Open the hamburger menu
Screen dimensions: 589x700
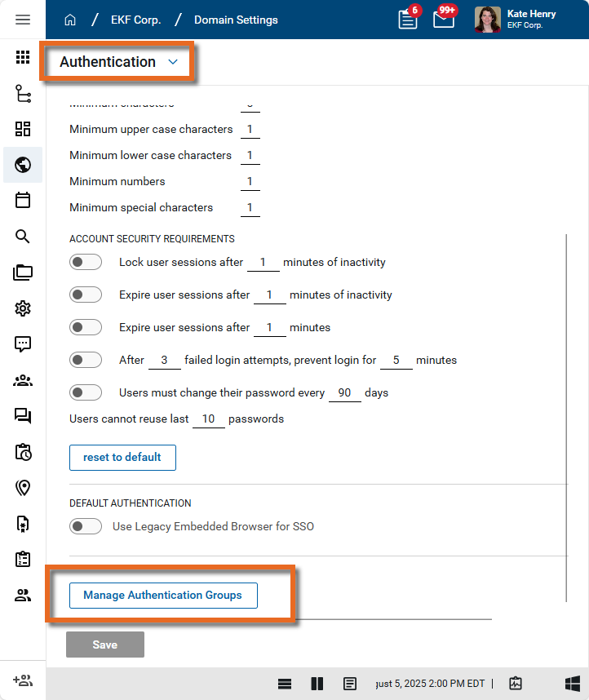click(x=23, y=20)
